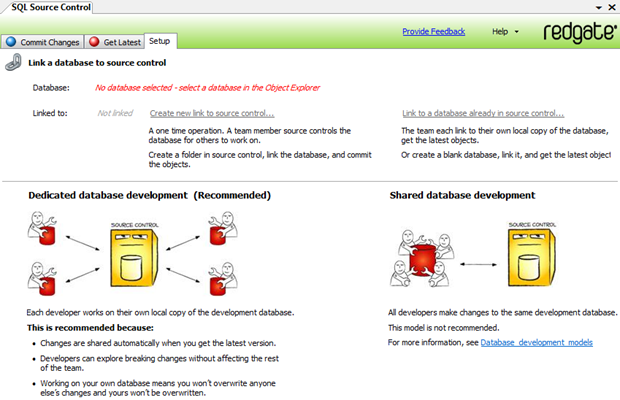The width and height of the screenshot is (620, 400).
Task: Click the blue Commit Changes tab icon
Action: (11, 42)
